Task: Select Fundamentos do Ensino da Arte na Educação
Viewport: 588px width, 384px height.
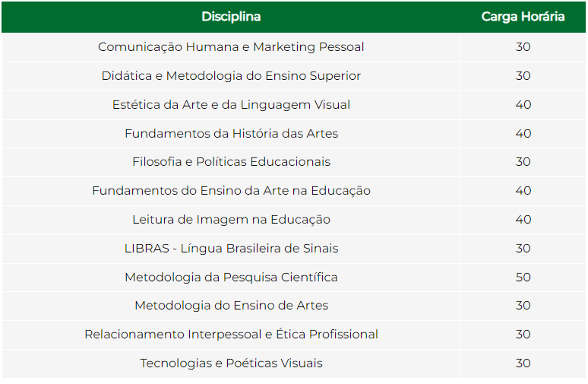Action: click(231, 191)
